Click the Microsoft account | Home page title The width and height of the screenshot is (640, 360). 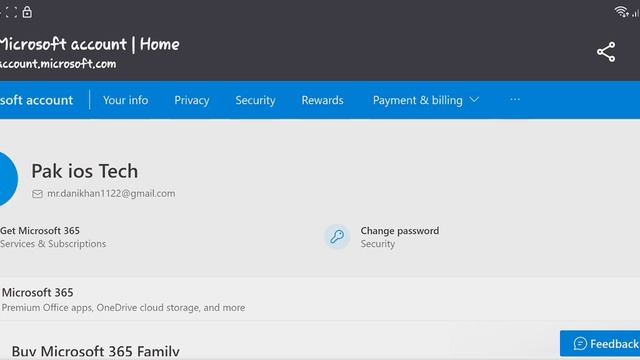(89, 44)
